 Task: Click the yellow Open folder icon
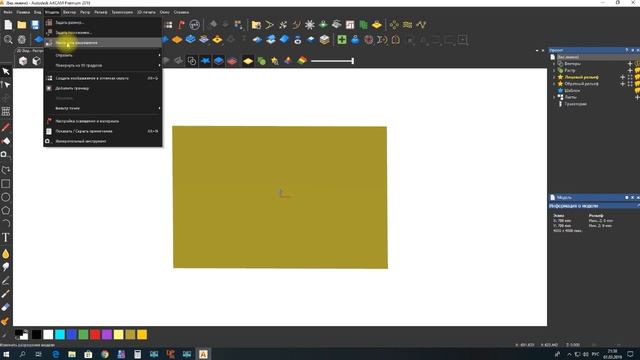(22, 25)
